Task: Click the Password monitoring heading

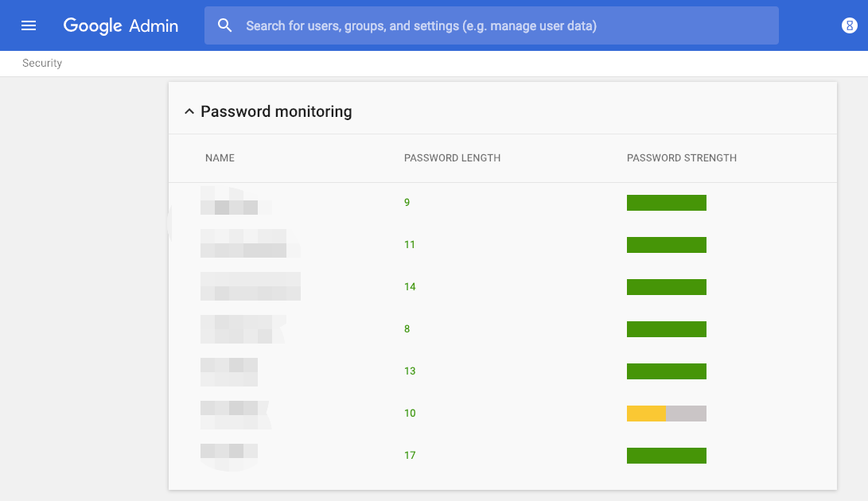Action: click(x=276, y=111)
